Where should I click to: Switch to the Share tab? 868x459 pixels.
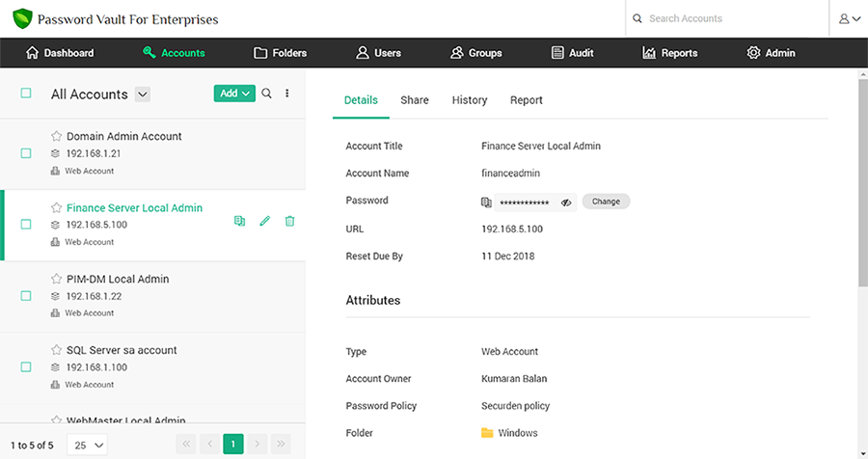(415, 100)
